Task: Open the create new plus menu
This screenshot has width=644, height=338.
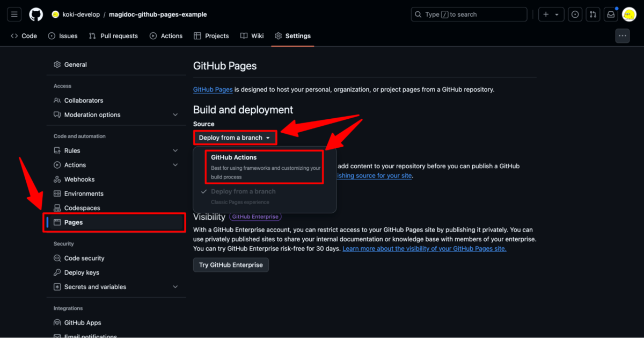Action: pyautogui.click(x=546, y=15)
